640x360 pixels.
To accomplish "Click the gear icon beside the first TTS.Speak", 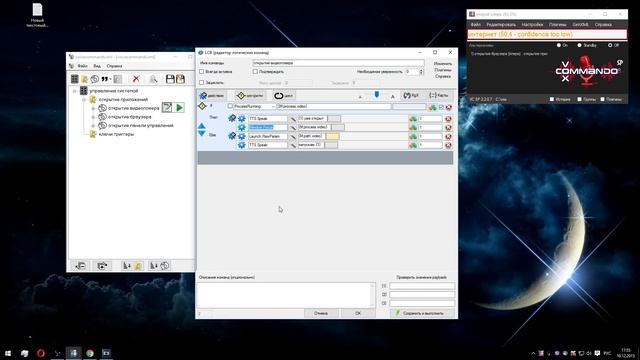I will (x=242, y=119).
